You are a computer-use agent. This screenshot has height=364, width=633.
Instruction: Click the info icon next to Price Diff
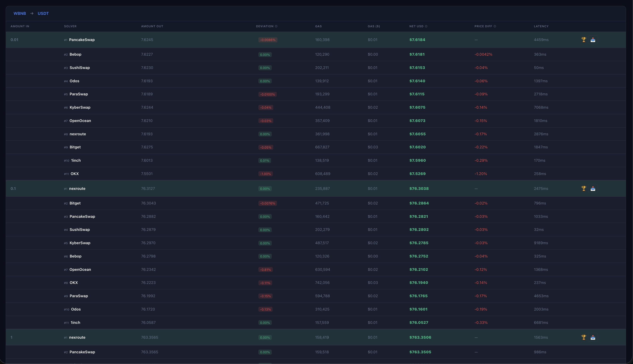495,26
